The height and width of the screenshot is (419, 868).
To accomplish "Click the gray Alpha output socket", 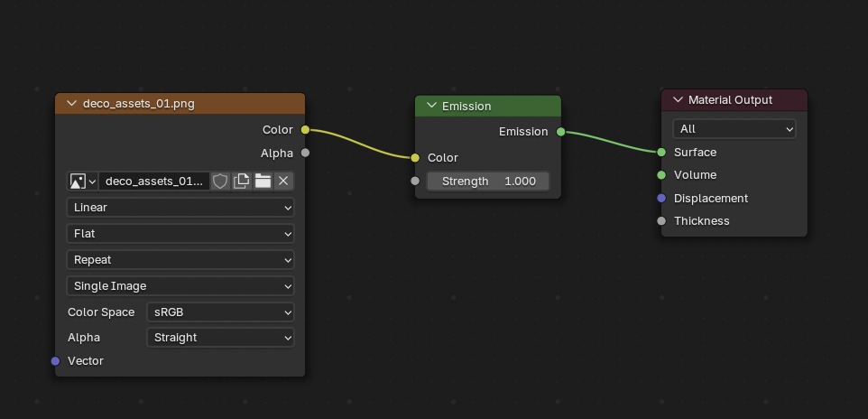I will point(305,153).
